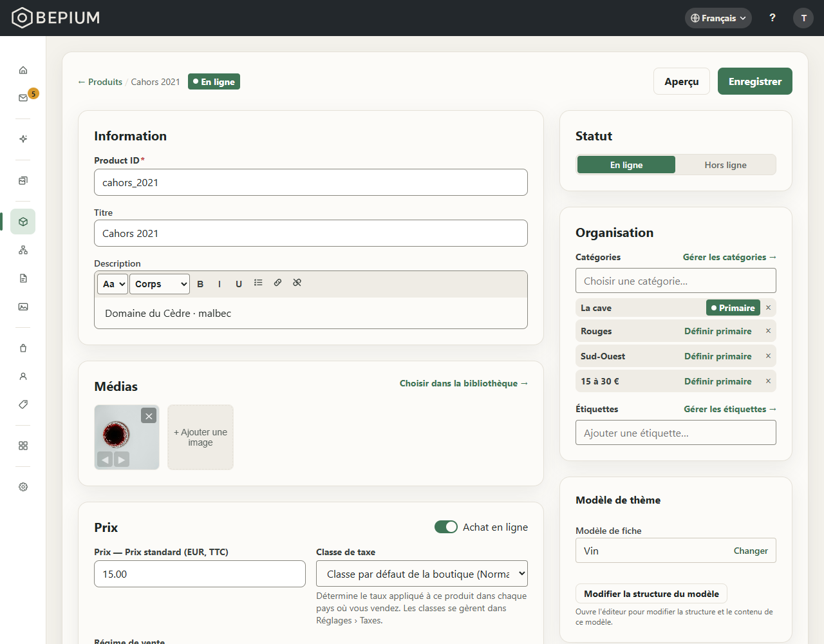Viewport: 824px width, 644px height.
Task: Open the price tag icon in the sidebar
Action: click(23, 404)
